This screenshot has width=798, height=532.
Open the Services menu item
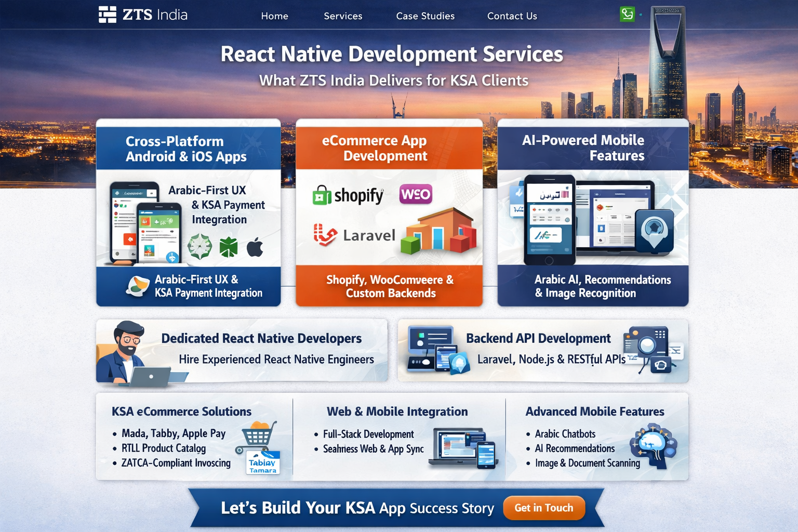pos(343,16)
